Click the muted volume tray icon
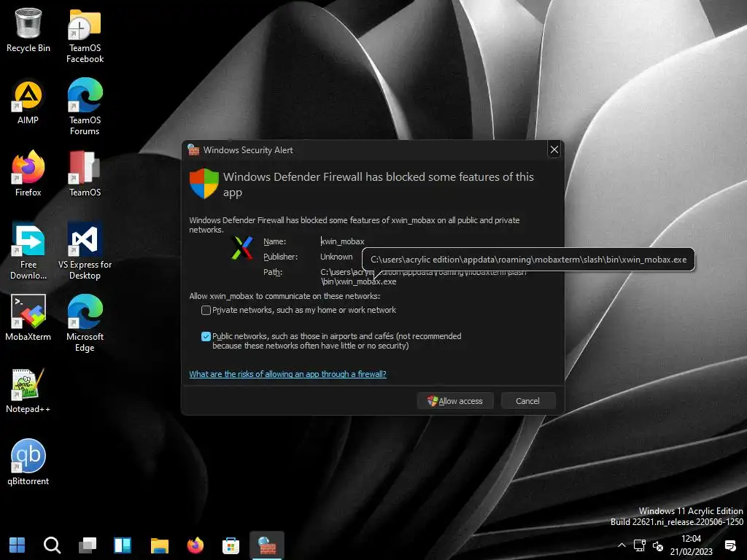Image resolution: width=747 pixels, height=560 pixels. coord(658,545)
